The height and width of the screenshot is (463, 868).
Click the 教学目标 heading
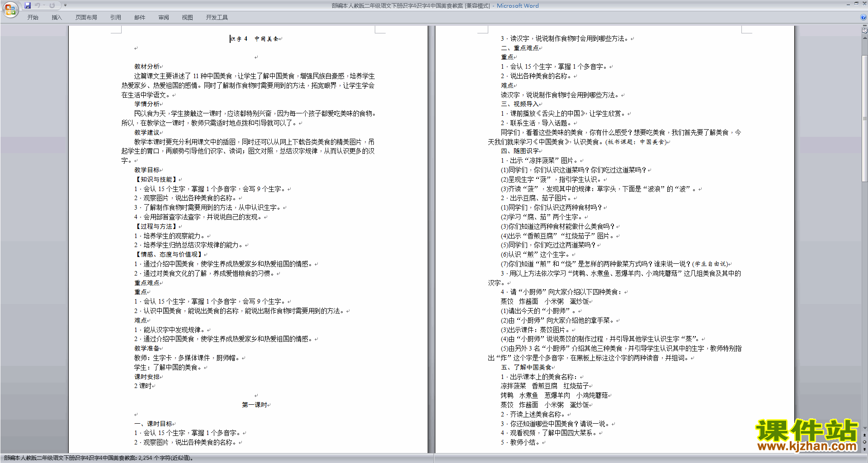point(147,170)
